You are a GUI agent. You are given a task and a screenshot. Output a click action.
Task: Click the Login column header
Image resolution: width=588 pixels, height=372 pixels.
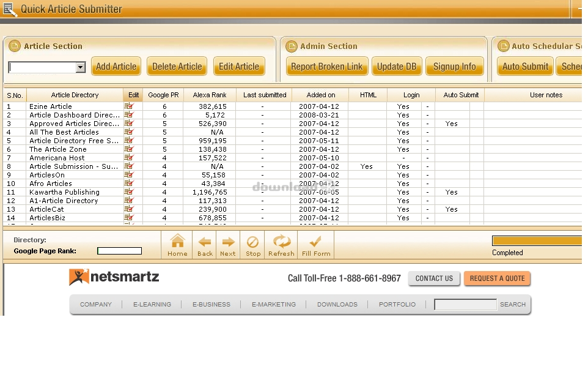411,95
